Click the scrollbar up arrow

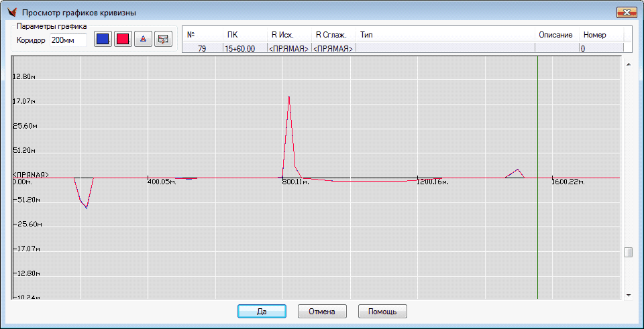629,64
